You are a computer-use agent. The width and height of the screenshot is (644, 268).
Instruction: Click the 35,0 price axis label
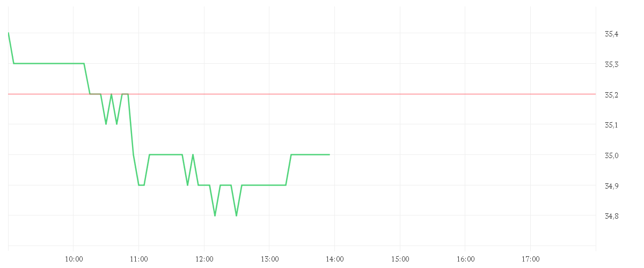tap(612, 156)
